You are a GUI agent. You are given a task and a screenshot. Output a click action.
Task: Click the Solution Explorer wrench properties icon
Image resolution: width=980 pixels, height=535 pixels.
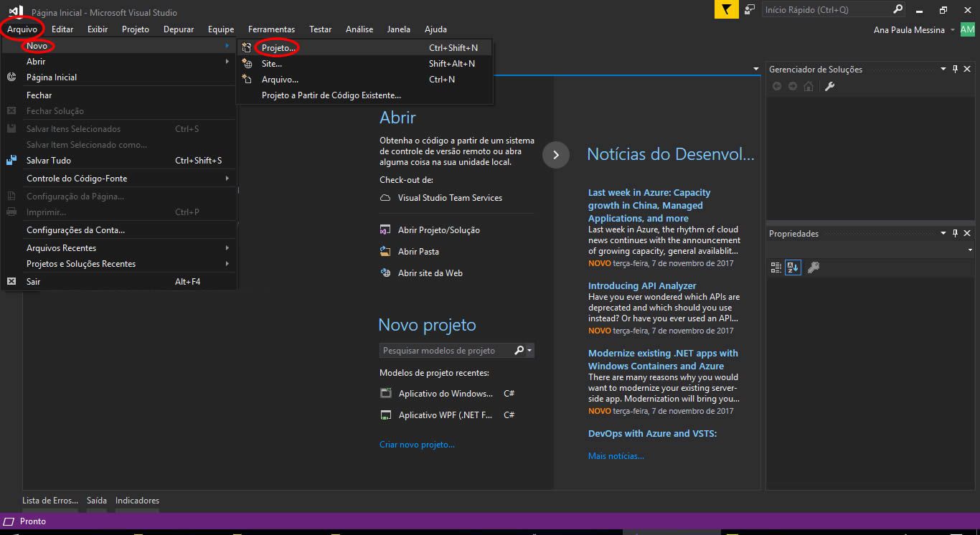(829, 86)
